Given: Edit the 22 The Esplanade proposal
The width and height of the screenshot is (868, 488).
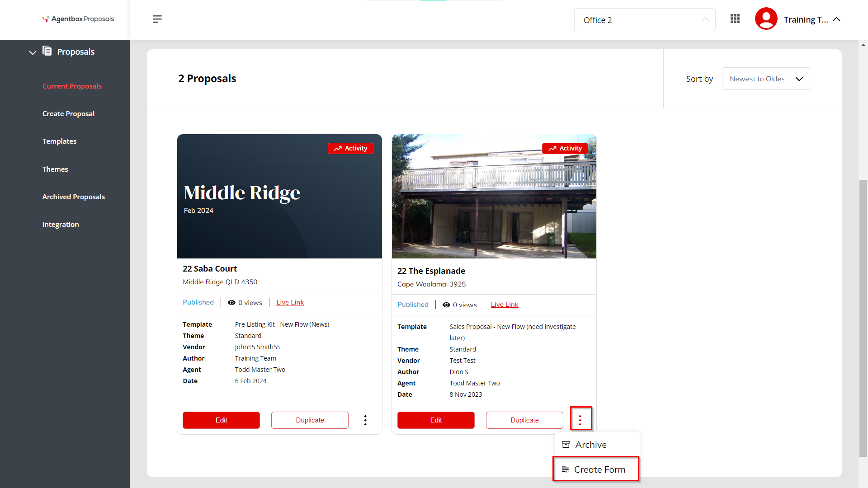Looking at the screenshot, I should click(436, 420).
